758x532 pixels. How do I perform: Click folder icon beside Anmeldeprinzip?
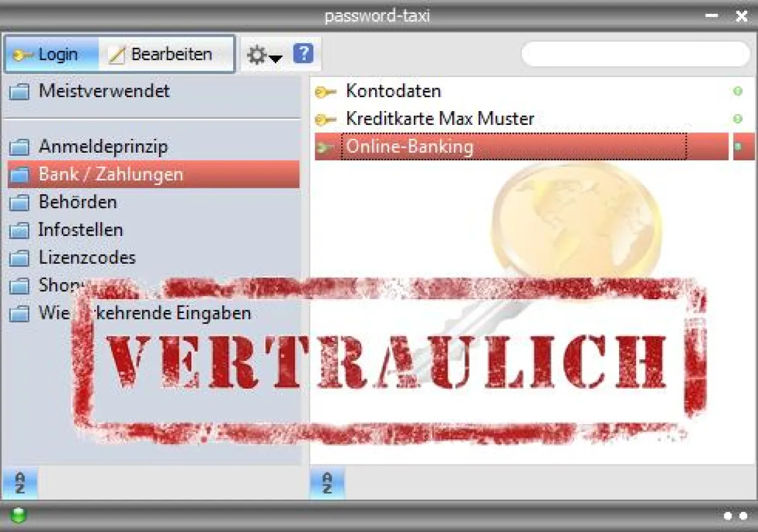(20, 148)
